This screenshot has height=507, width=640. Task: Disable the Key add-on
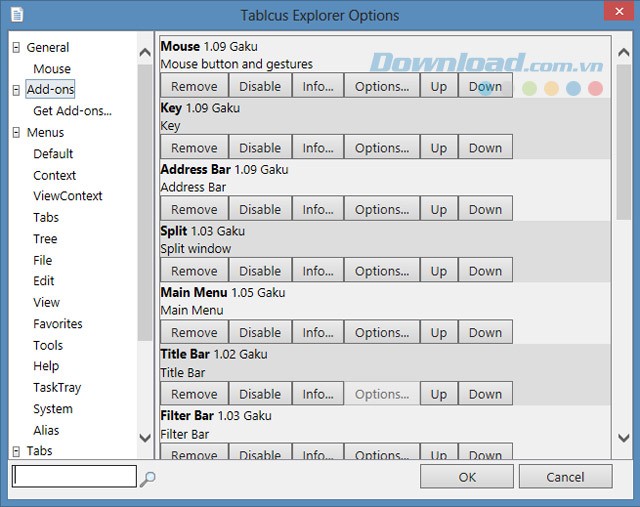pos(260,148)
